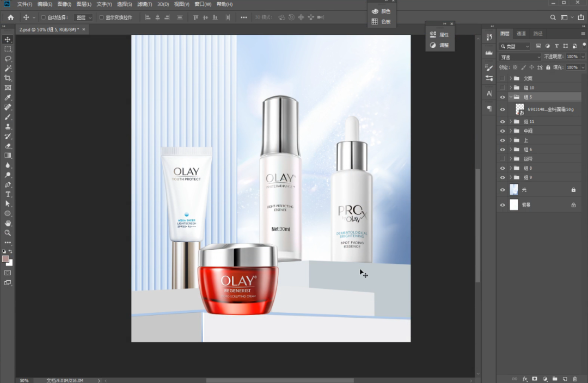Viewport: 588px width, 383px height.
Task: Select the Lasso tool
Action: click(x=8, y=59)
